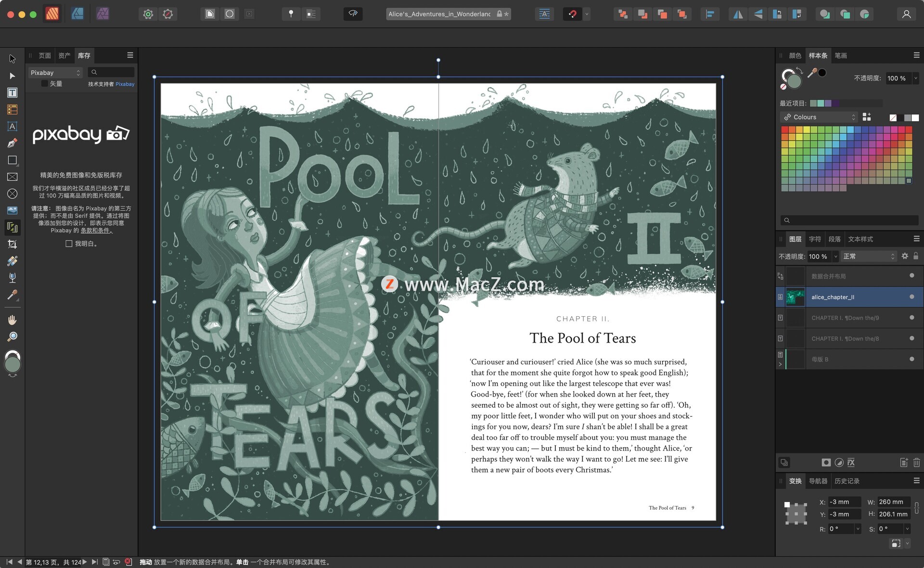Switch to Photo persona
The width and height of the screenshot is (924, 568).
point(103,14)
